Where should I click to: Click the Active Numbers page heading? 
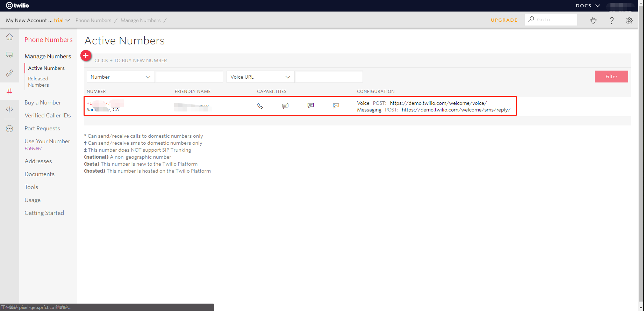(124, 41)
